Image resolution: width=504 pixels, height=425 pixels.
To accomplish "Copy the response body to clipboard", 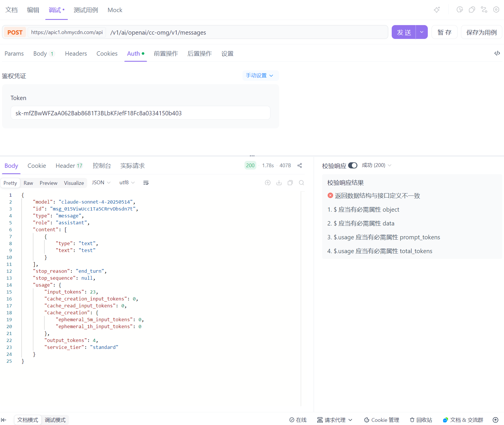I will (x=290, y=183).
